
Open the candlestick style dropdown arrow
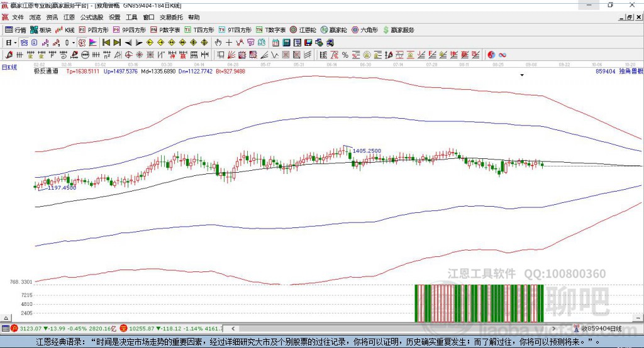[x=74, y=42]
